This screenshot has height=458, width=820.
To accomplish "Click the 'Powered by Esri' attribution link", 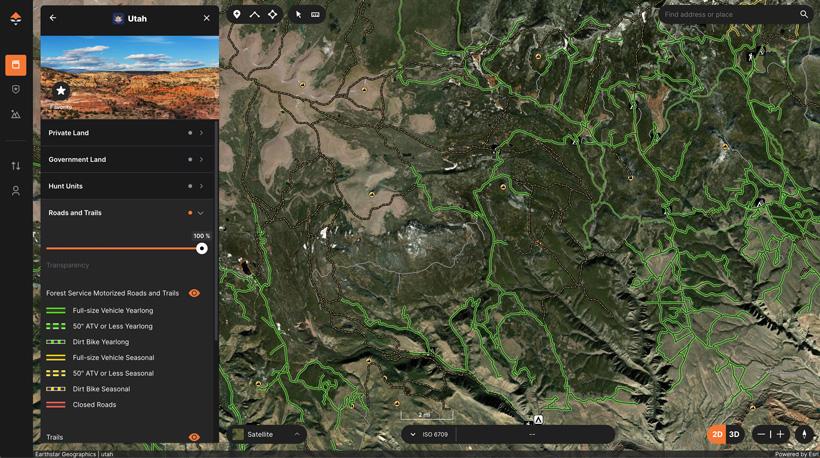I will (x=796, y=454).
